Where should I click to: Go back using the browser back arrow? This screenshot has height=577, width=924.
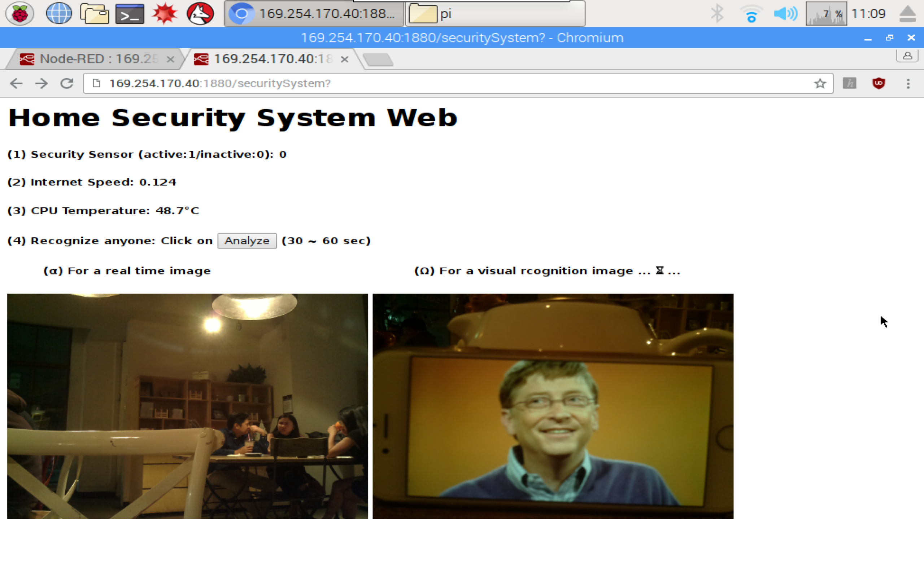[x=16, y=83]
